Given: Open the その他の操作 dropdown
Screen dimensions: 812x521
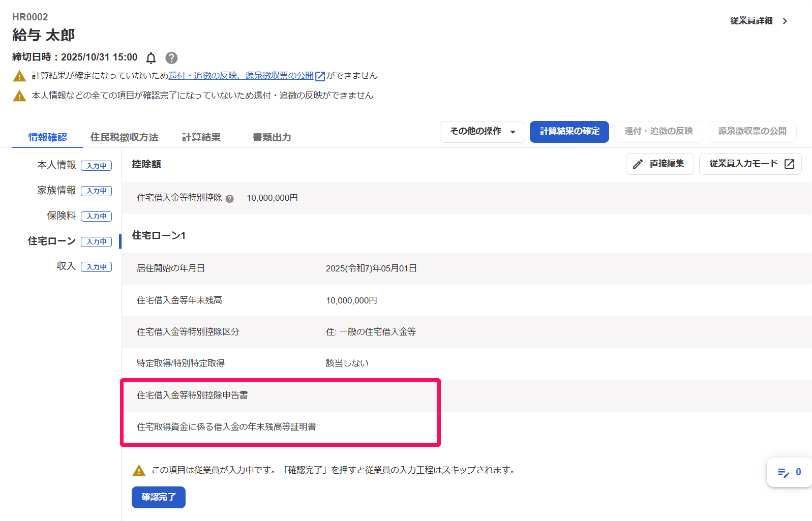Looking at the screenshot, I should pos(483,132).
